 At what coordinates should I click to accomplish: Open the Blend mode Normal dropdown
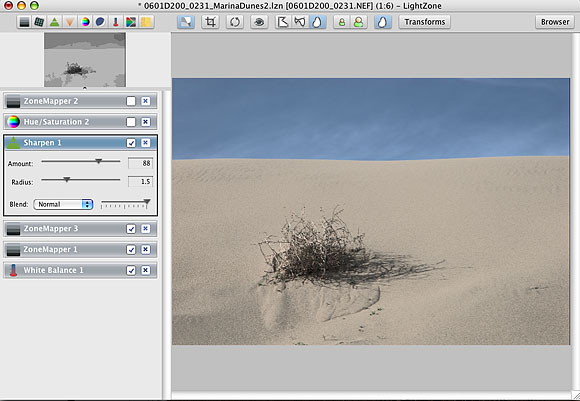pos(63,204)
